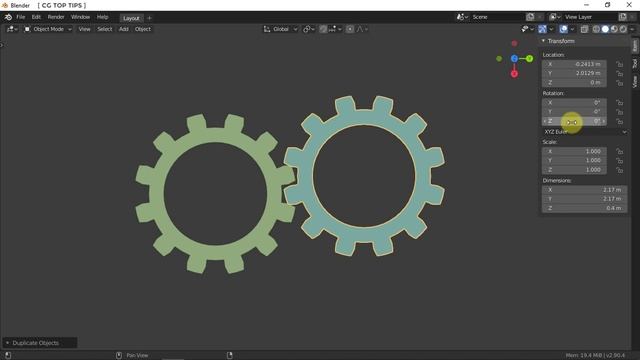Open the visibility options dropdown arrow

click(x=531, y=29)
